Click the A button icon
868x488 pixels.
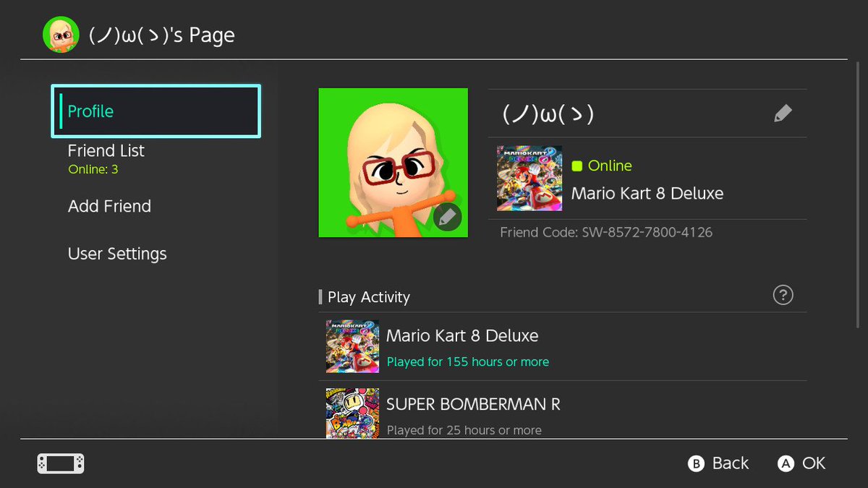[x=786, y=464]
